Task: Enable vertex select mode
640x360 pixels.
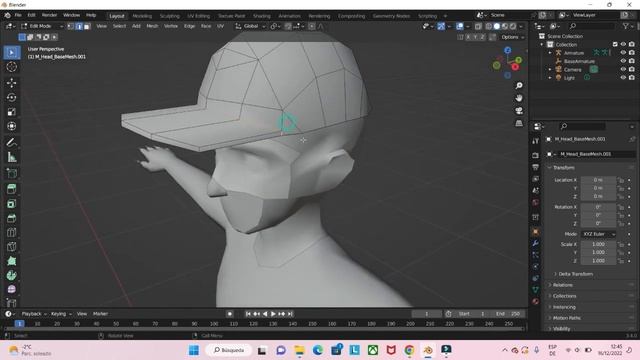Action: (71, 26)
